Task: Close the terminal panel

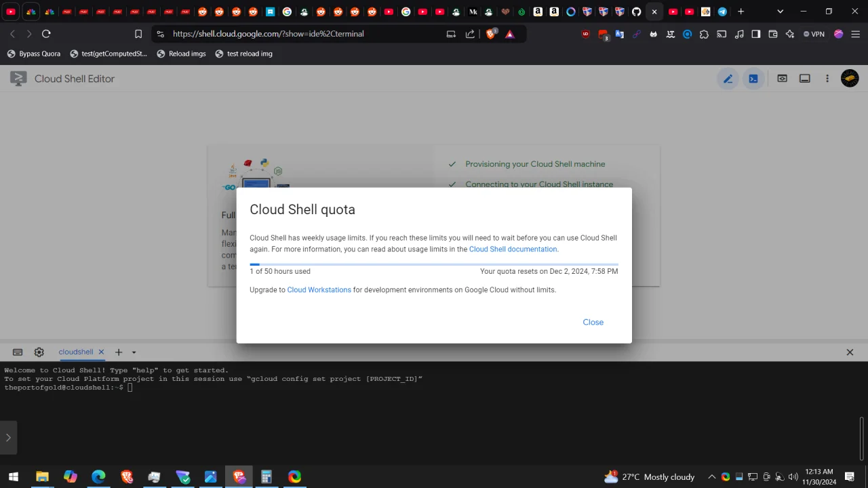Action: [x=850, y=352]
